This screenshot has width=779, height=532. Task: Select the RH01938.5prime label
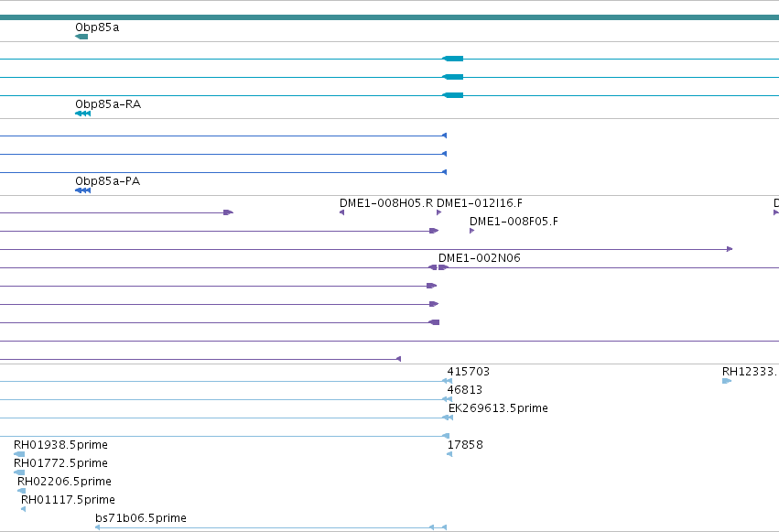[60, 445]
